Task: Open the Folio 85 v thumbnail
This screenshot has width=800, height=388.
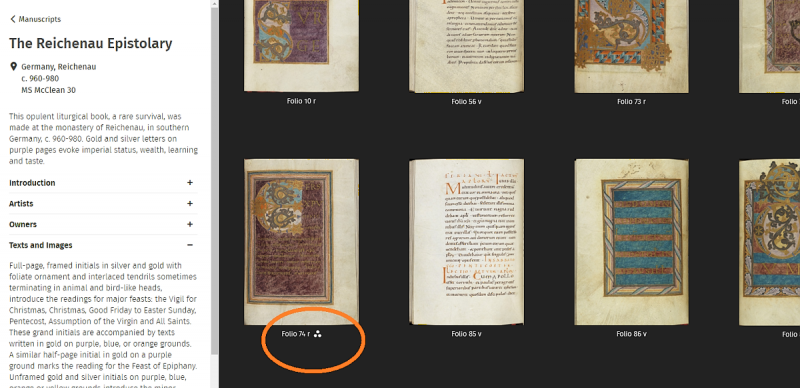Action: pyautogui.click(x=466, y=241)
